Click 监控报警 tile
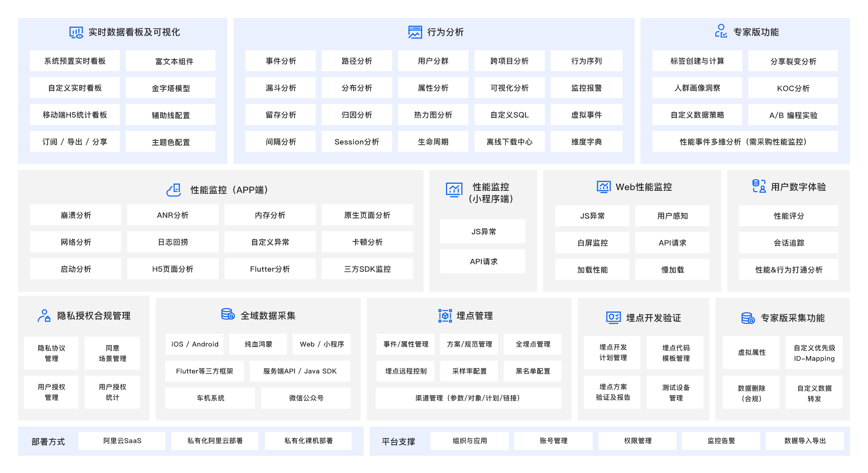868x473 pixels. (587, 88)
